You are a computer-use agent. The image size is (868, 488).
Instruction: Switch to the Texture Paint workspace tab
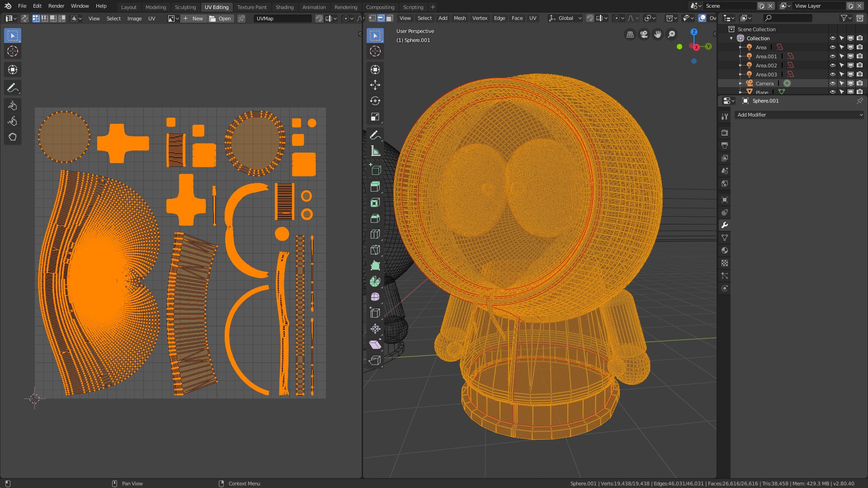[252, 7]
